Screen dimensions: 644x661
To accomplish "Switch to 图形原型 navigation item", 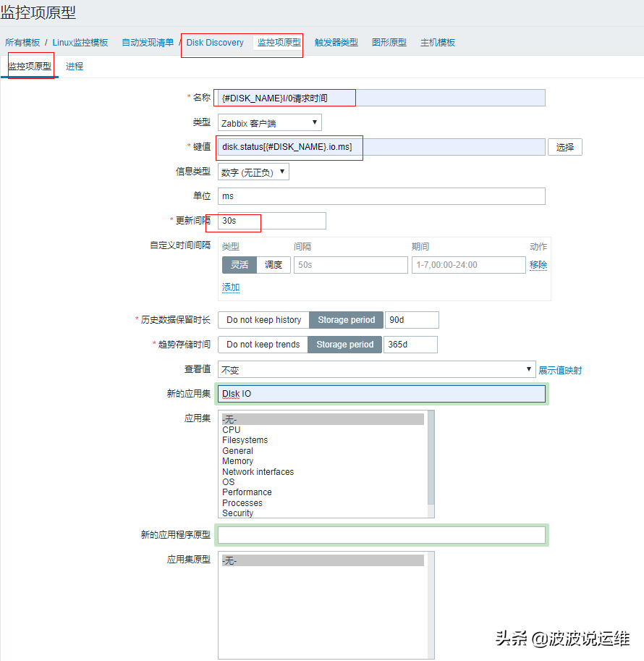I will click(x=389, y=43).
